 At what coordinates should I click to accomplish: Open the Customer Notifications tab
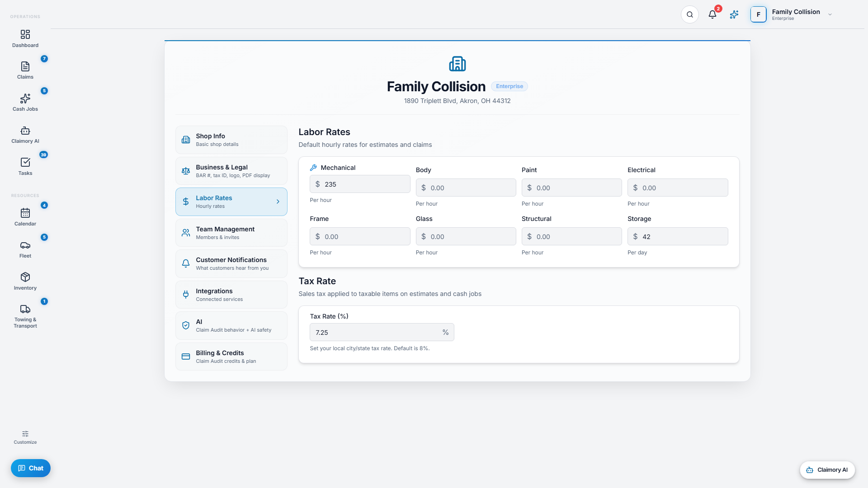point(231,263)
